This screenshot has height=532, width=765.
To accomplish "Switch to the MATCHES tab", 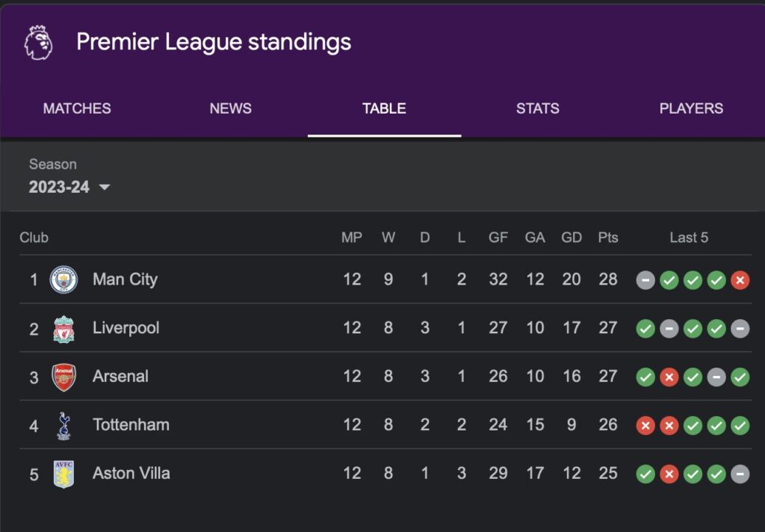I will (x=77, y=108).
